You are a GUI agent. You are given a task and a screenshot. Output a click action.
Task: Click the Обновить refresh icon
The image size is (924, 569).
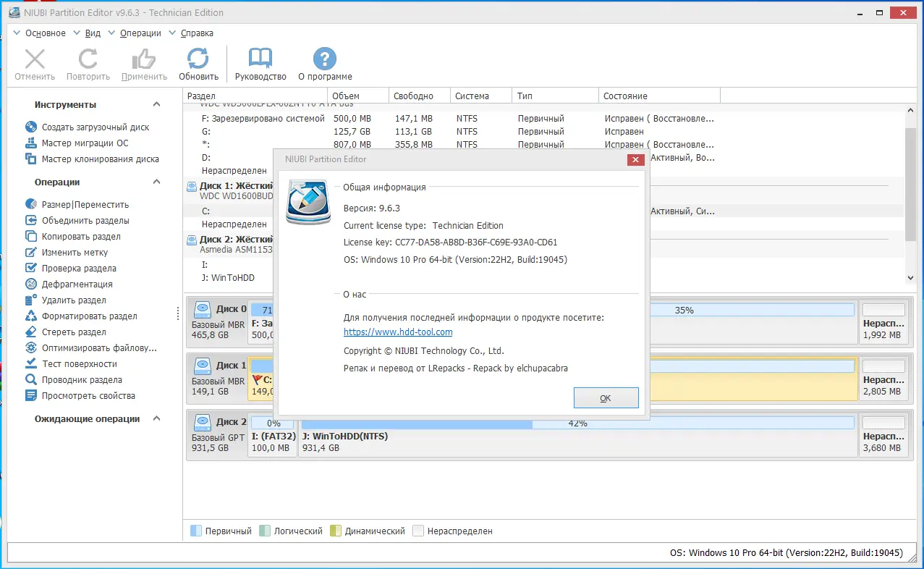pyautogui.click(x=198, y=59)
